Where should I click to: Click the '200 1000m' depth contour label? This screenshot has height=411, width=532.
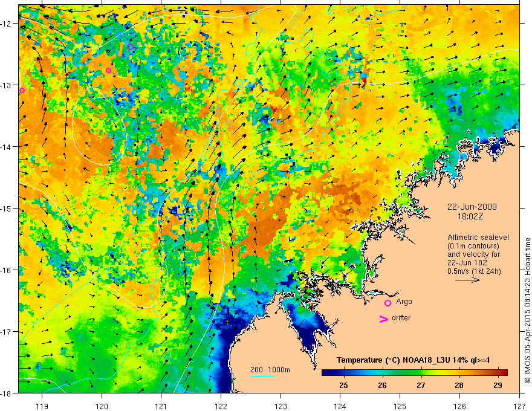click(270, 370)
